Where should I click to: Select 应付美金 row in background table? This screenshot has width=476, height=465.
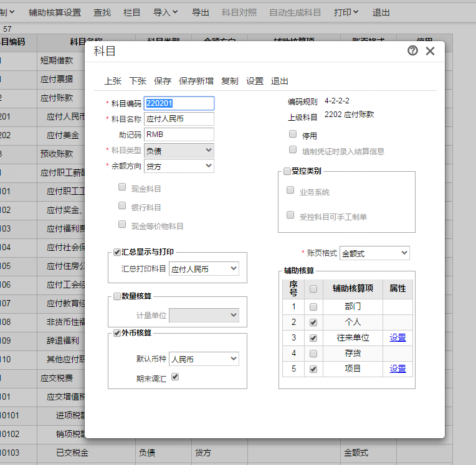(x=63, y=135)
